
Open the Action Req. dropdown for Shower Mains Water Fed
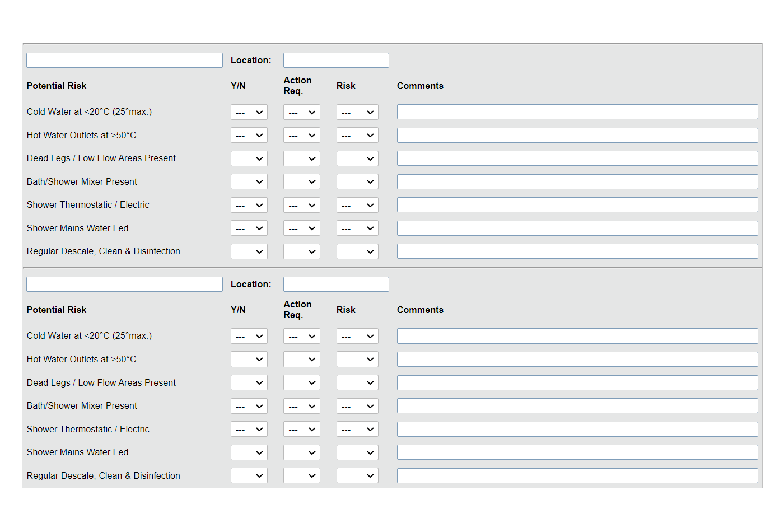301,228
